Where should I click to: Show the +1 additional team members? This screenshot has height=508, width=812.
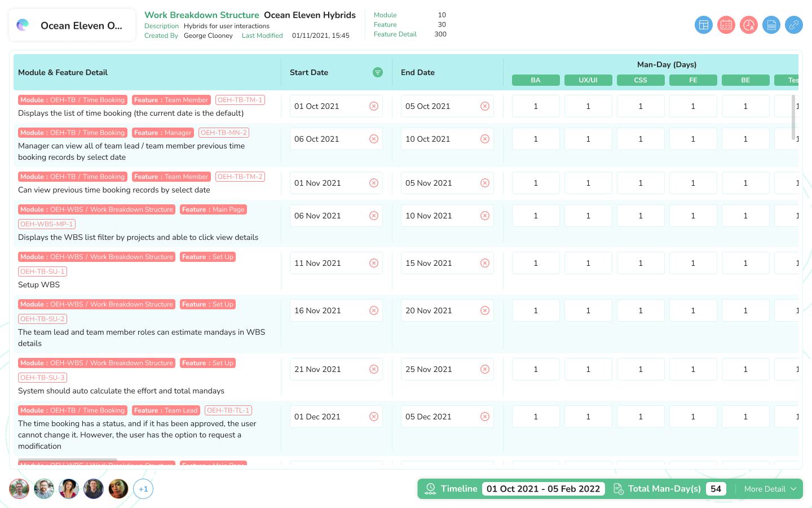pos(143,489)
